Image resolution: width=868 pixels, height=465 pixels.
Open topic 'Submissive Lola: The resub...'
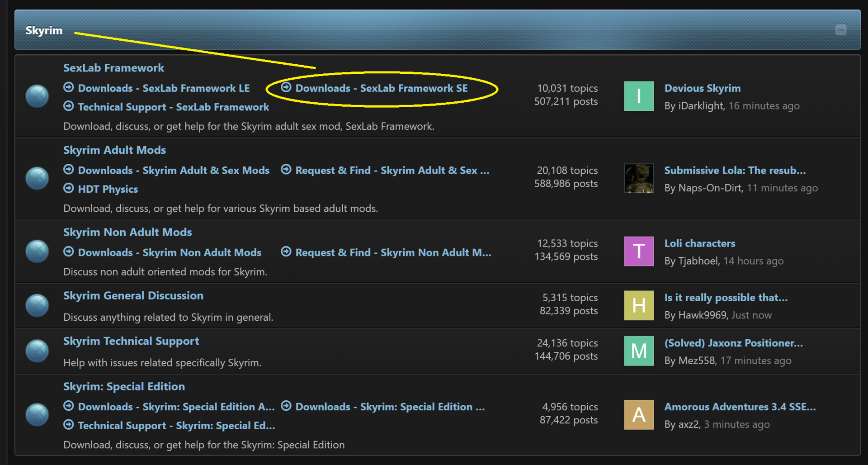coord(735,171)
